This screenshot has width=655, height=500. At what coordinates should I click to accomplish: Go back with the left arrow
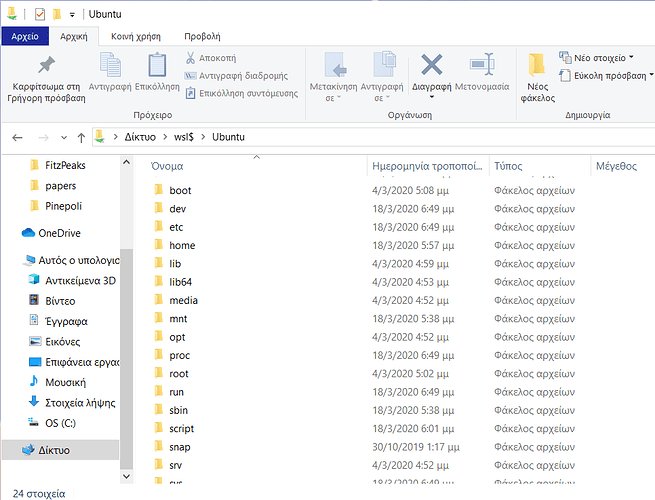pos(17,137)
